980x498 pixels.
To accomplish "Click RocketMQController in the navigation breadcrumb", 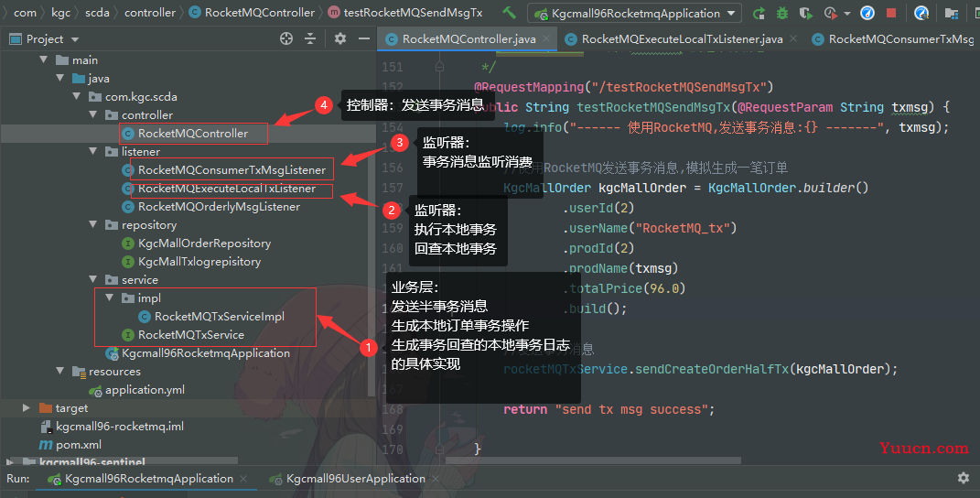I will [252, 13].
